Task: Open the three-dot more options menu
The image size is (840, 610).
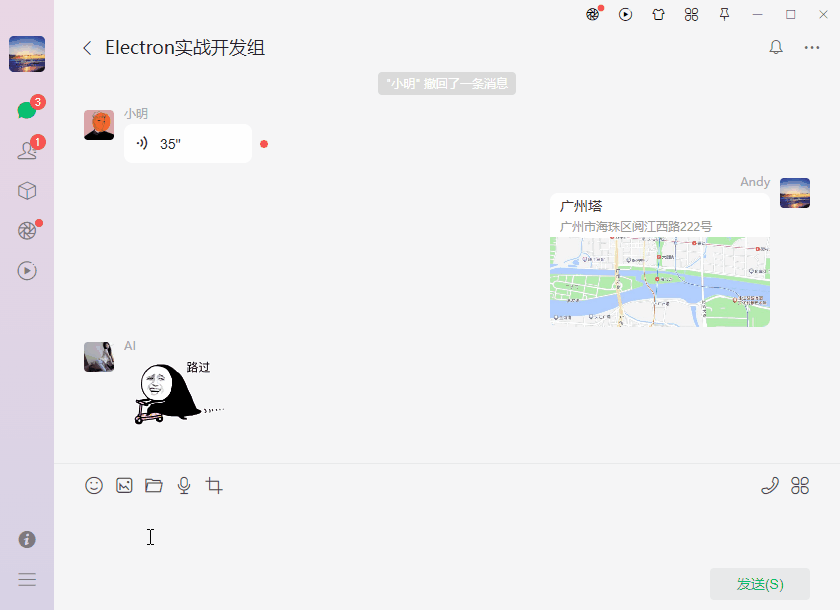Action: (813, 46)
